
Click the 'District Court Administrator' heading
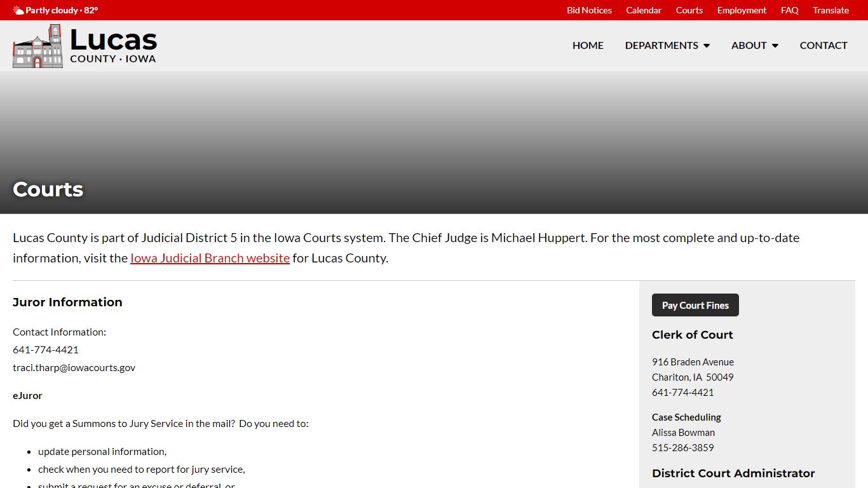click(733, 473)
